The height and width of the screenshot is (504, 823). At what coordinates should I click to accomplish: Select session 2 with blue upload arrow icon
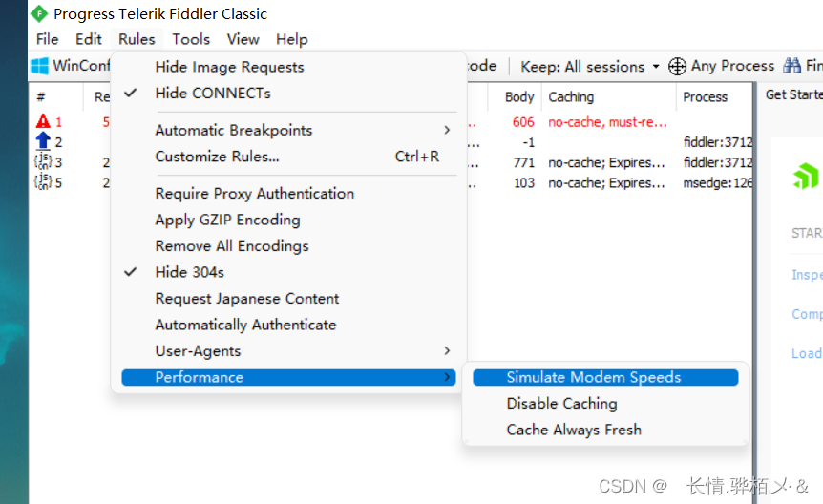(43, 141)
